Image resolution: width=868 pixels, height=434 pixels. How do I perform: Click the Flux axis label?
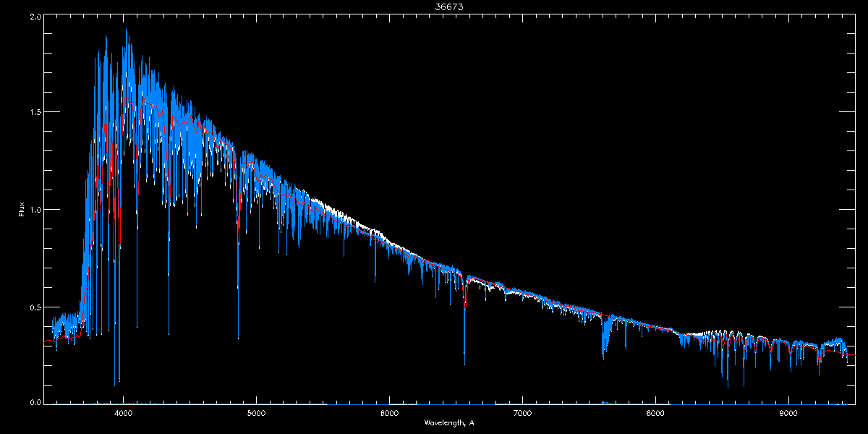point(22,209)
